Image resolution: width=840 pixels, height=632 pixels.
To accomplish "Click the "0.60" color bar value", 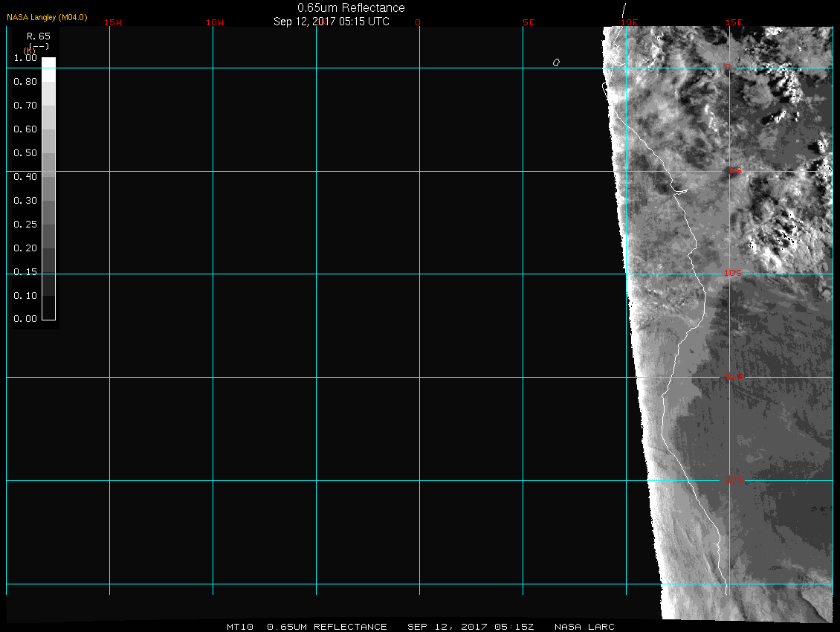I will pyautogui.click(x=25, y=129).
